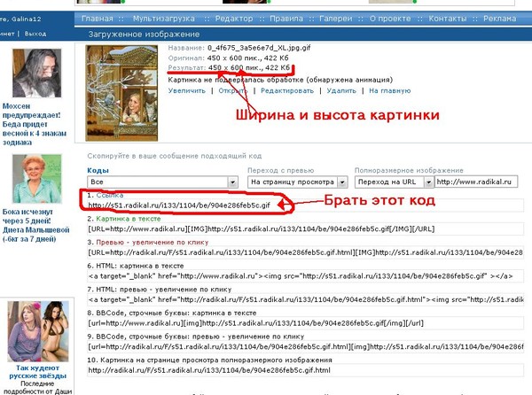Click the Открыть link
The width and height of the screenshot is (532, 395).
(233, 91)
